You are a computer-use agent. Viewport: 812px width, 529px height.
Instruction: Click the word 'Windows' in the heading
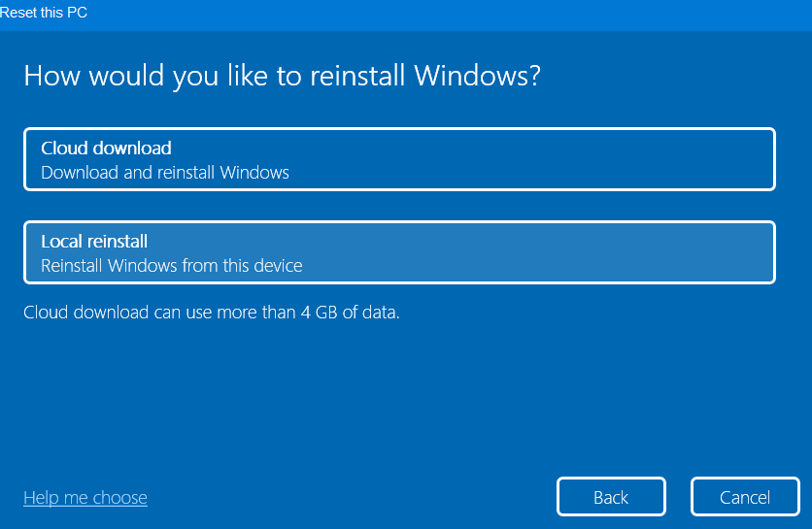(x=476, y=77)
